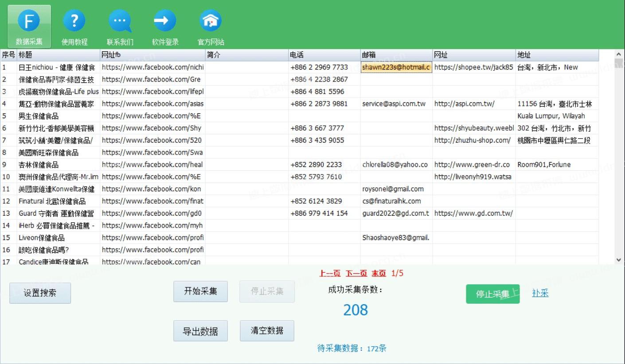Screen dimensions: 625x364
Task: Start collection with 开始采集 button
Action: click(x=200, y=291)
